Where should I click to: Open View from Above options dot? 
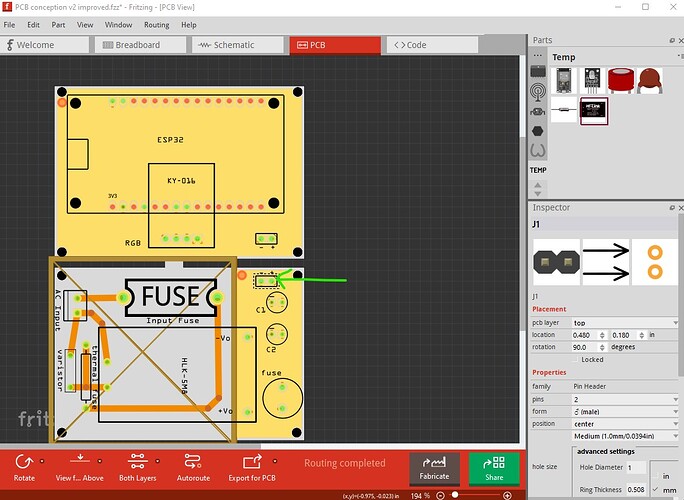pos(100,461)
